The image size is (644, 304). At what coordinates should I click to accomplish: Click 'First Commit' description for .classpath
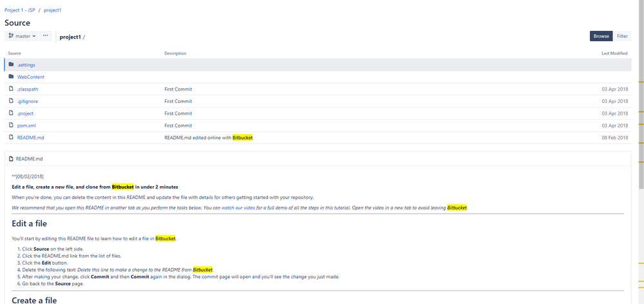(179, 89)
